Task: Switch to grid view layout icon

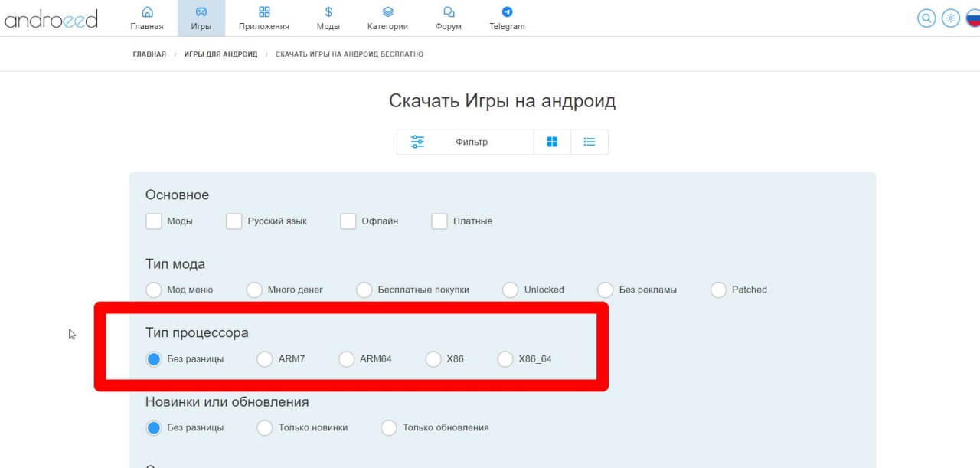Action: (552, 142)
